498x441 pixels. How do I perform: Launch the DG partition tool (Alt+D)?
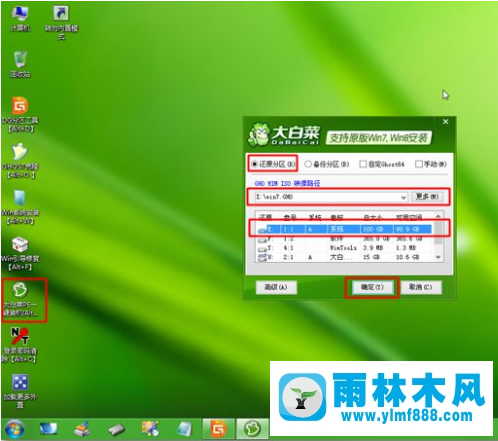coord(20,114)
